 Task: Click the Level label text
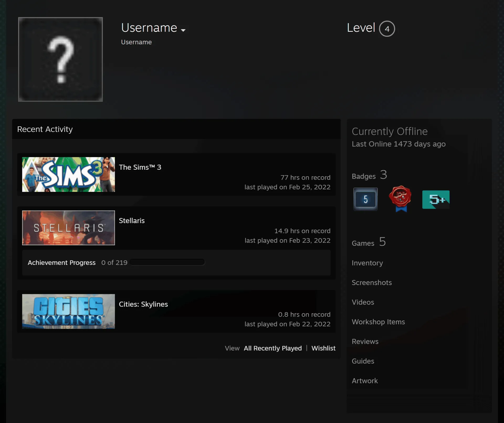361,28
